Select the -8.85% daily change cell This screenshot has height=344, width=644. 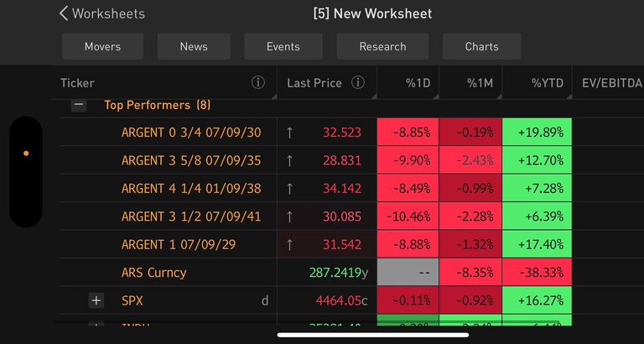coord(408,132)
